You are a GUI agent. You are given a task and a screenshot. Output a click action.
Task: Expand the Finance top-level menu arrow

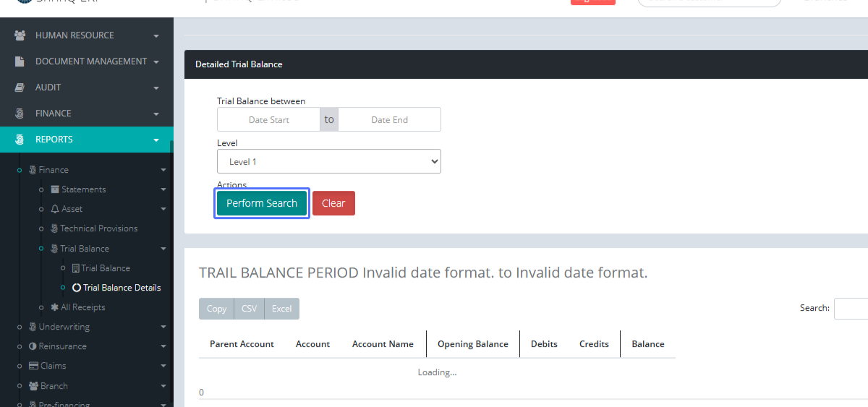(156, 113)
